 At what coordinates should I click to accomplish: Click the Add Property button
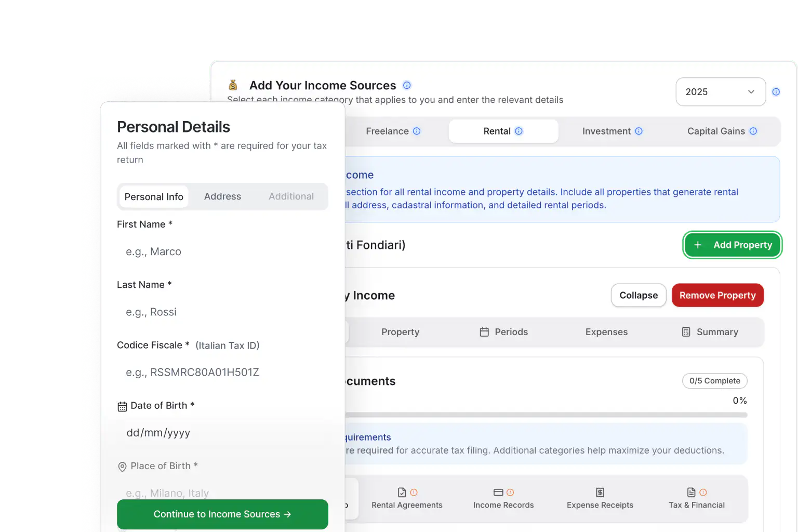(x=732, y=245)
